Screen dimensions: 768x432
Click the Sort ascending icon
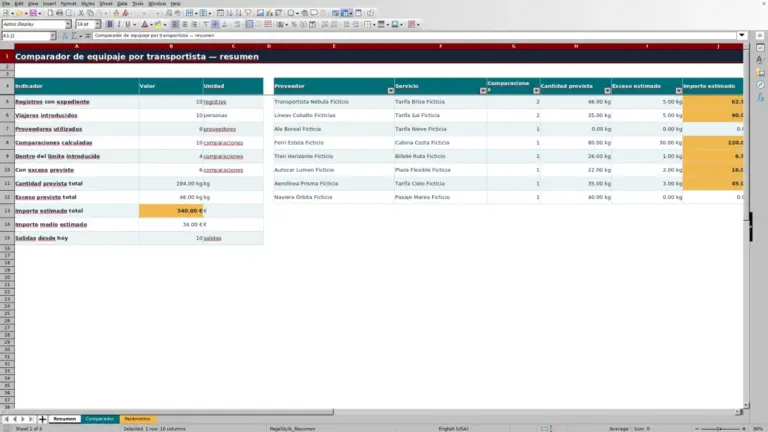[x=229, y=13]
